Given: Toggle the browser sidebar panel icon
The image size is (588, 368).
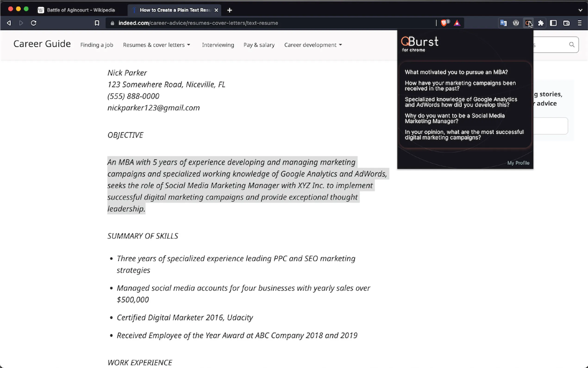Looking at the screenshot, I should tap(554, 23).
